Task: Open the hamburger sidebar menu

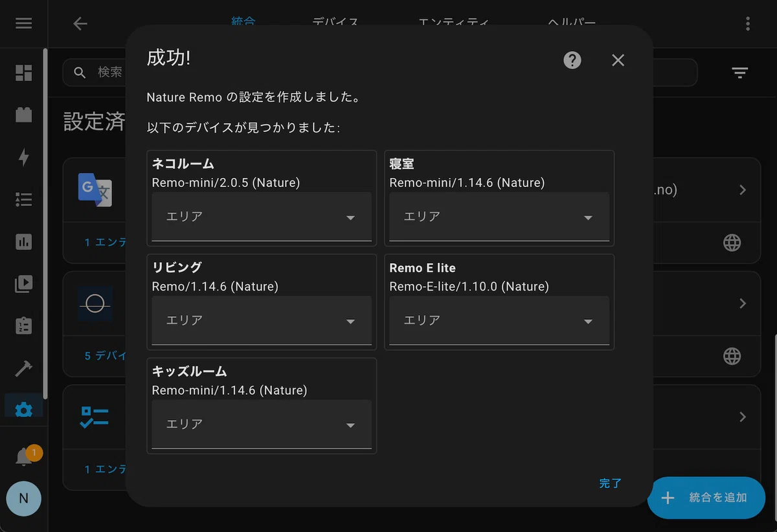Action: pyautogui.click(x=24, y=23)
